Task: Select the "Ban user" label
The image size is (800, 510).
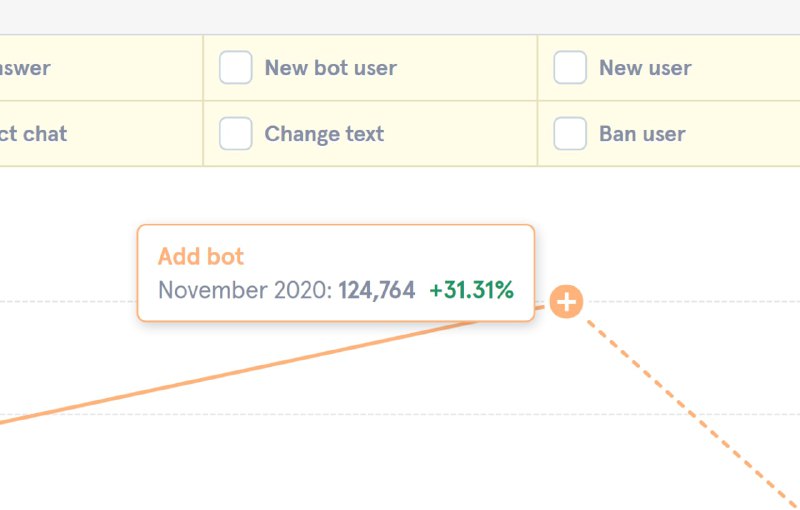Action: coord(642,134)
